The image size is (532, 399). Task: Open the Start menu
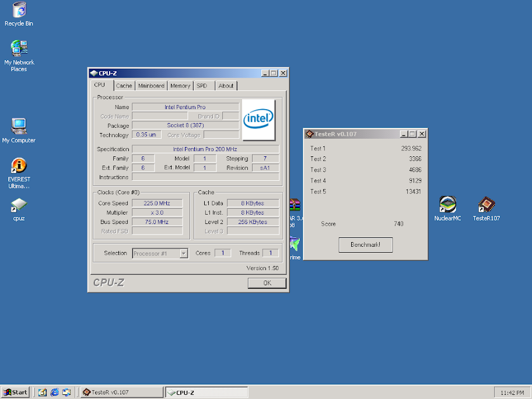pos(15,392)
